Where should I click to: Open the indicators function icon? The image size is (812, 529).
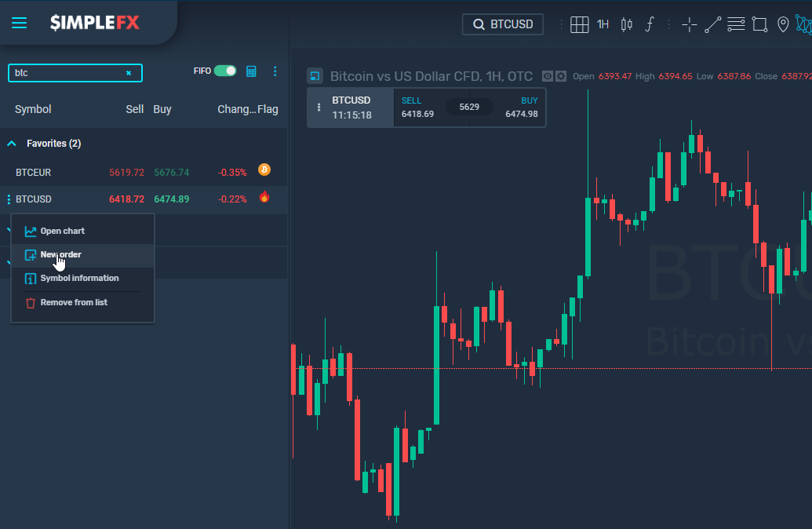(x=649, y=24)
